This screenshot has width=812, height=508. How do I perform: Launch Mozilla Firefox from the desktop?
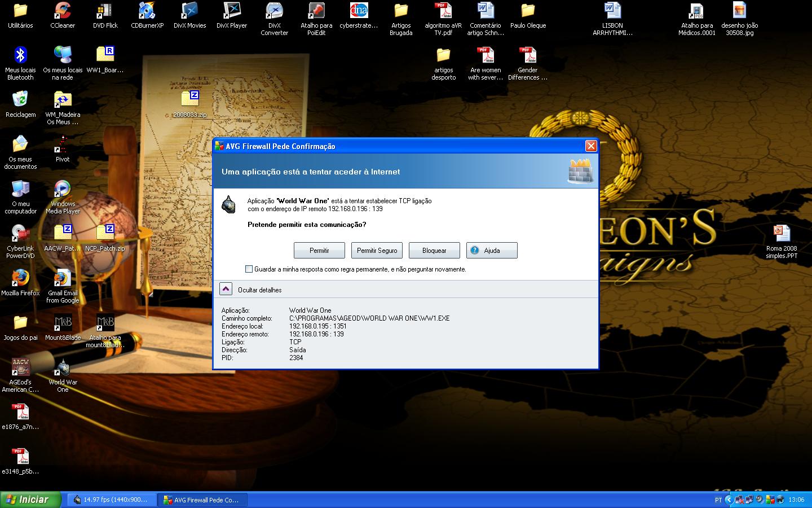pyautogui.click(x=20, y=282)
